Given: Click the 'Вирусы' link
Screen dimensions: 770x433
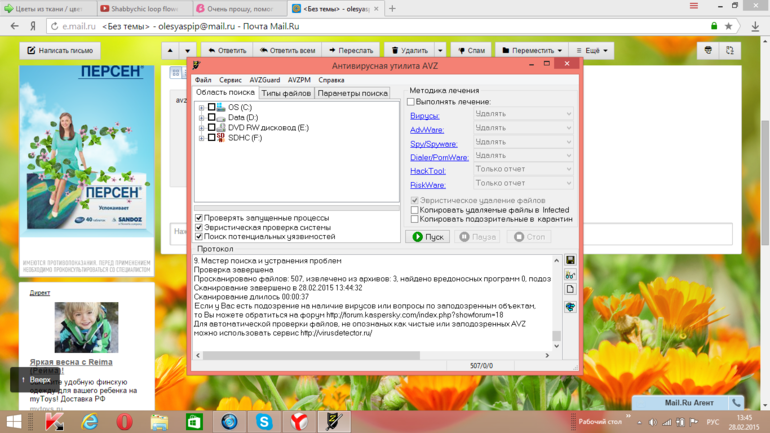Looking at the screenshot, I should pyautogui.click(x=424, y=115).
